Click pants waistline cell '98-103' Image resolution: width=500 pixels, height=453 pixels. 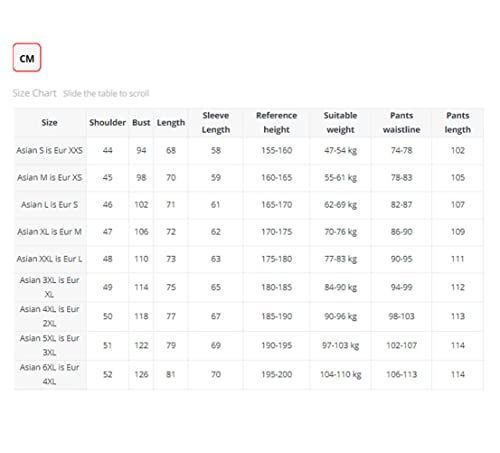(x=401, y=316)
